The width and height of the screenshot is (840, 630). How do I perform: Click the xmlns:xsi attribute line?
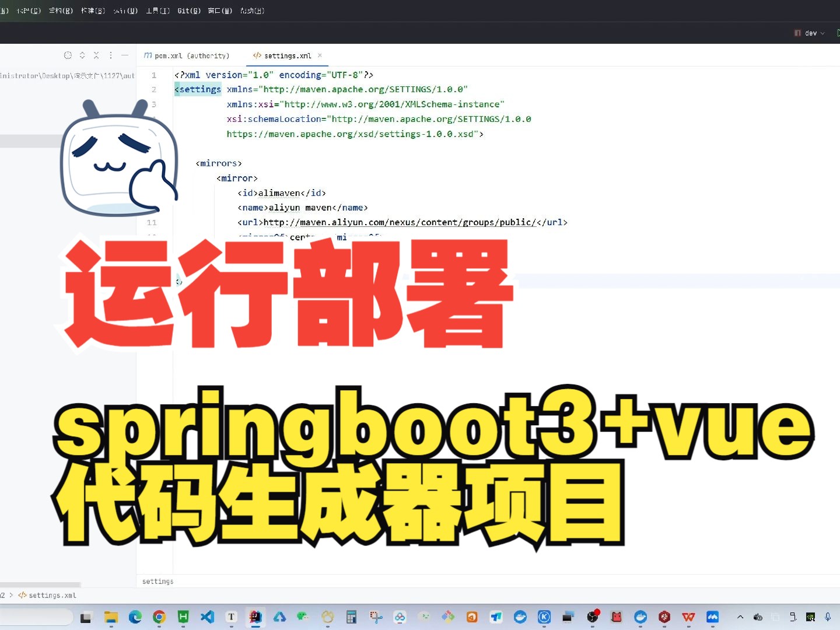click(366, 104)
